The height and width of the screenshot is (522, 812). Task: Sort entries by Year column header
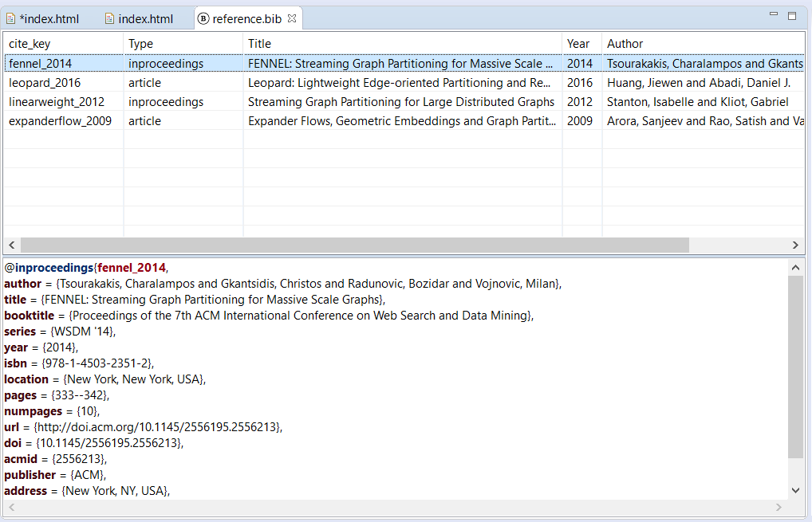[x=581, y=44]
